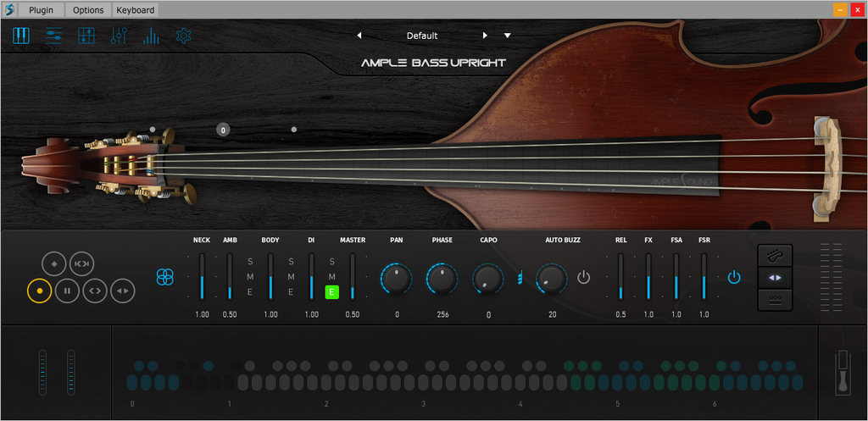
Task: Open the Plugin menu
Action: point(41,10)
